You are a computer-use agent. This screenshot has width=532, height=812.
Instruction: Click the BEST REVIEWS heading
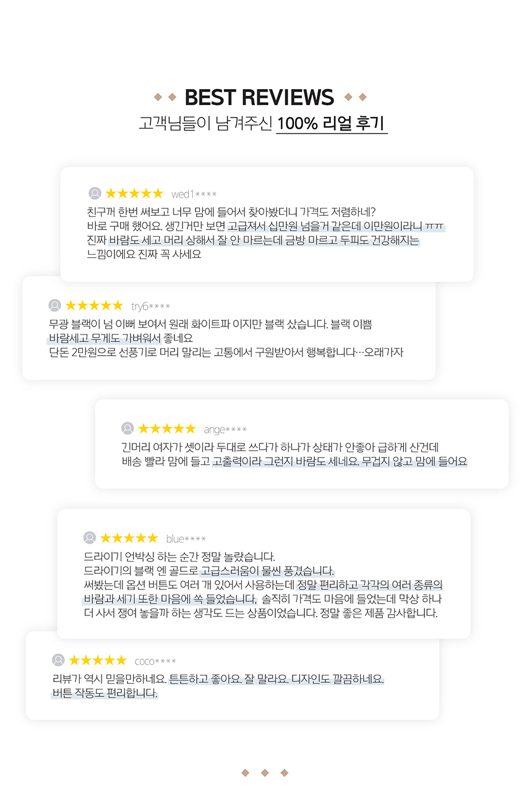259,97
